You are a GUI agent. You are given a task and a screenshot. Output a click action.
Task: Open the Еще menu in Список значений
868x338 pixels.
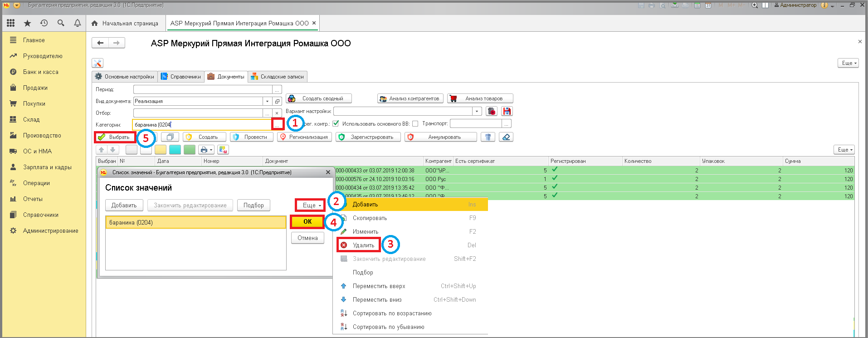click(311, 205)
